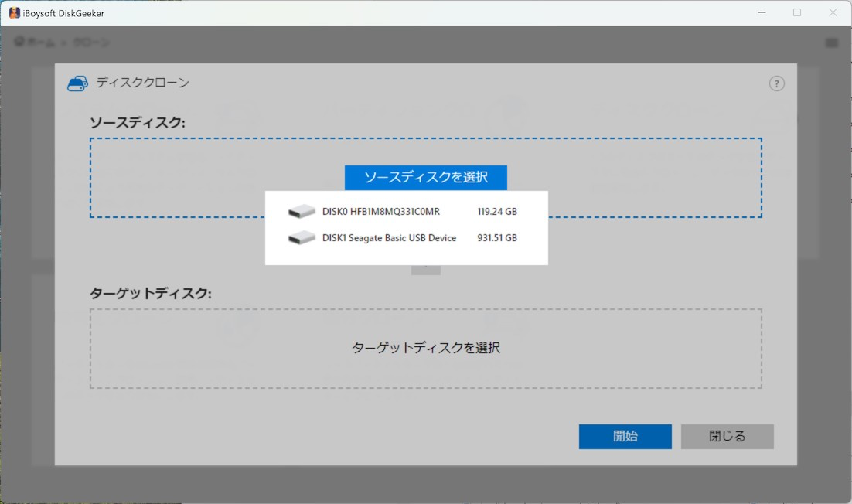The image size is (852, 504).
Task: Click the disk clone header icon
Action: click(77, 83)
